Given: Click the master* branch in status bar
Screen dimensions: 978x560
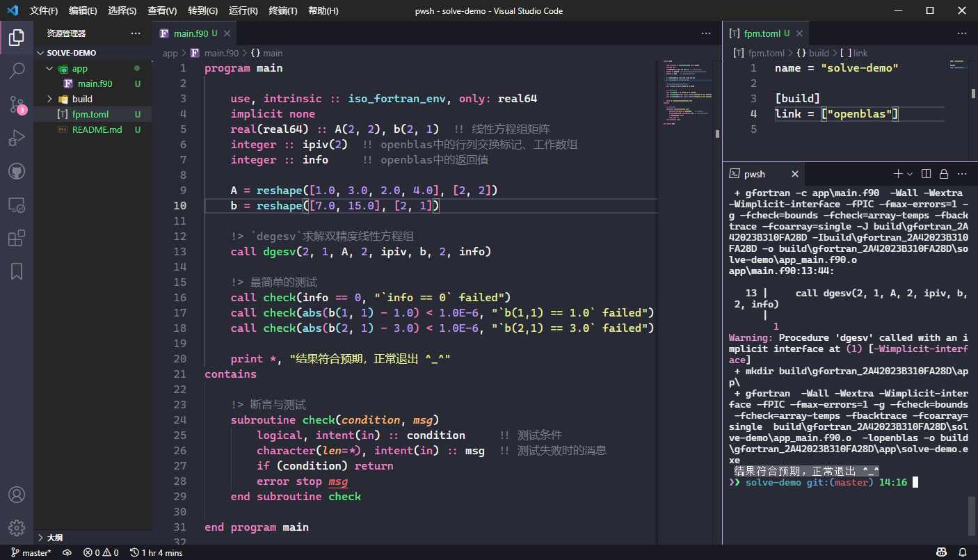Looking at the screenshot, I should tap(31, 553).
